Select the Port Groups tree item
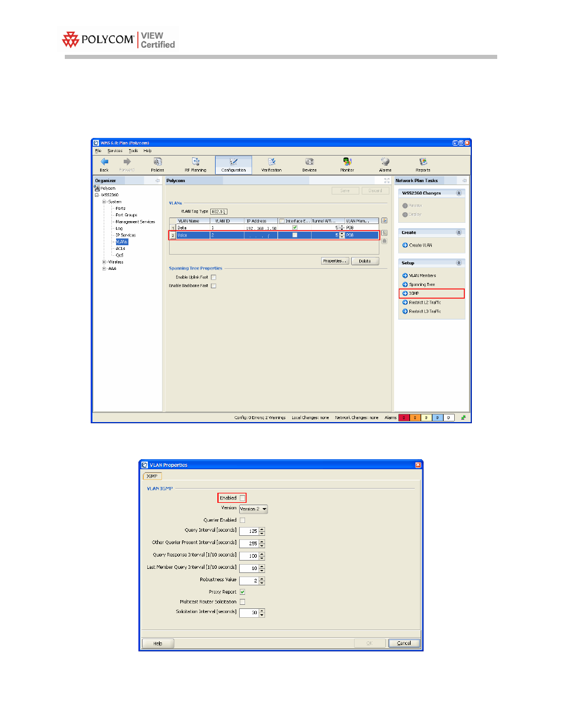This screenshot has width=562, height=728. 127,215
